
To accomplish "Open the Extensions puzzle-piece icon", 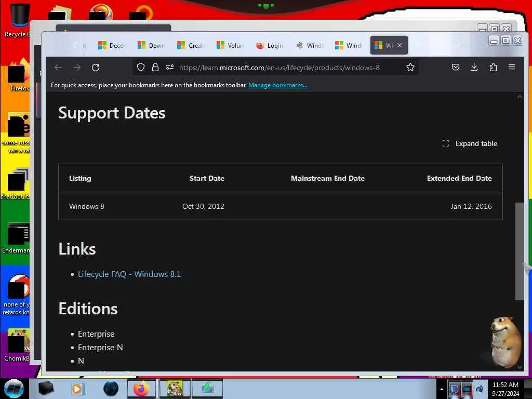I will coord(493,67).
